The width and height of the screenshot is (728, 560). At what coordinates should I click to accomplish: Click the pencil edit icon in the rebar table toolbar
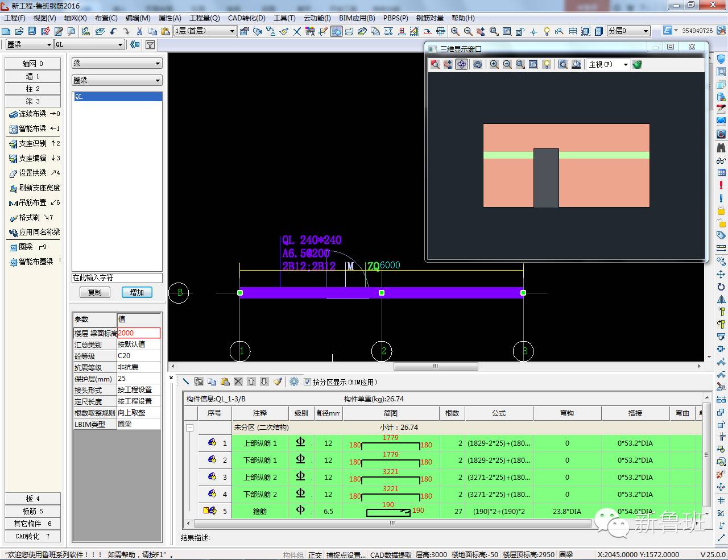click(185, 381)
